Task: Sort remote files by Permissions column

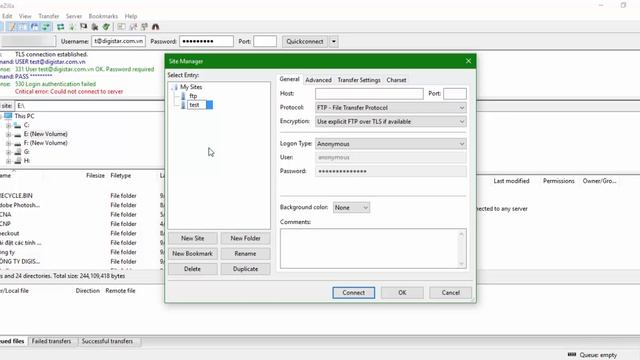Action: click(558, 181)
